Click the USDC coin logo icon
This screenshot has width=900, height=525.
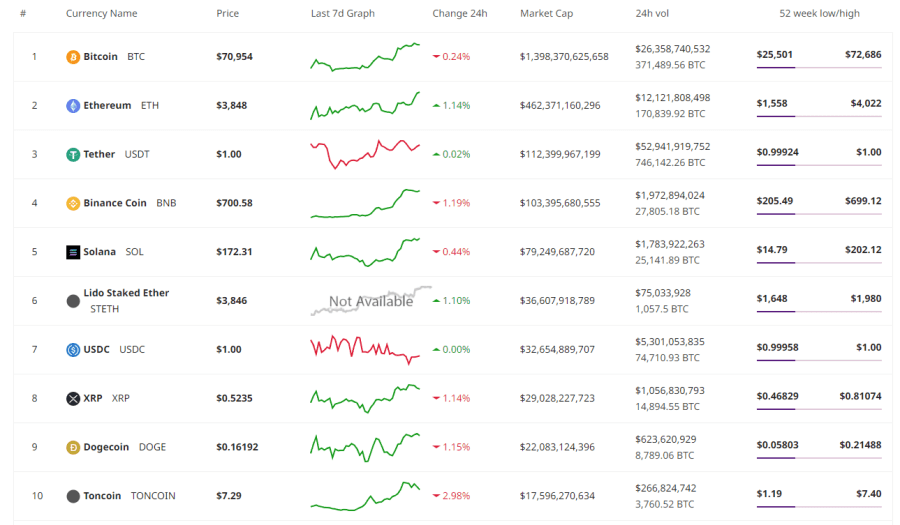(x=73, y=350)
